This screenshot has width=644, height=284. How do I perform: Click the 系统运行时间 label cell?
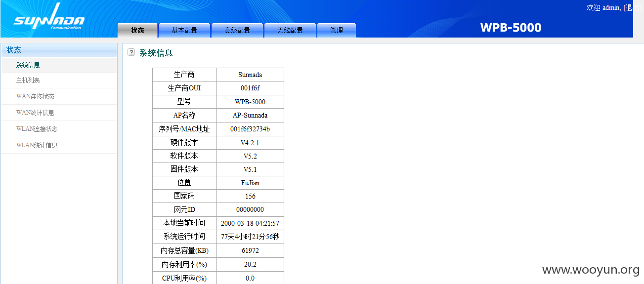tap(184, 237)
